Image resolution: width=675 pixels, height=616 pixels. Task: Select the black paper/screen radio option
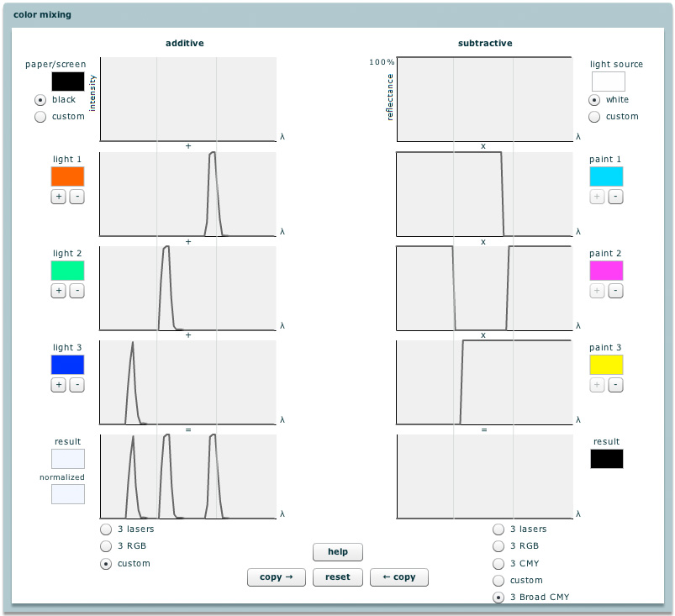(40, 100)
